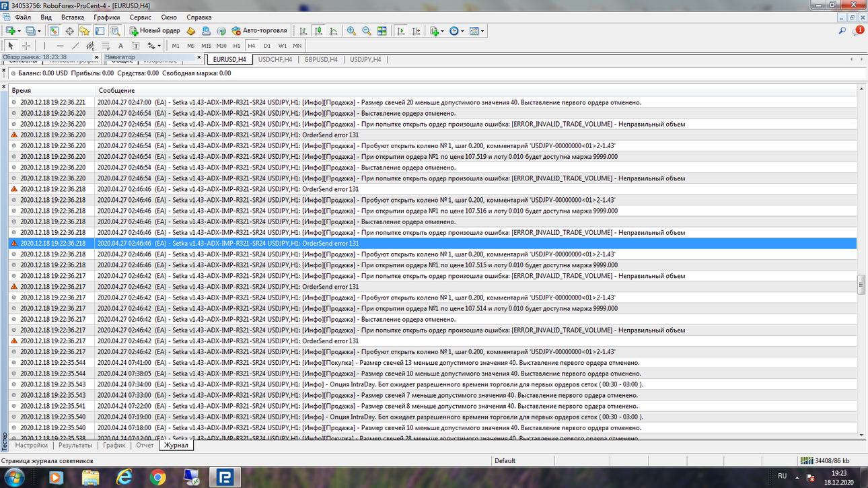Select the arrow cursor tool

pyautogui.click(x=11, y=46)
